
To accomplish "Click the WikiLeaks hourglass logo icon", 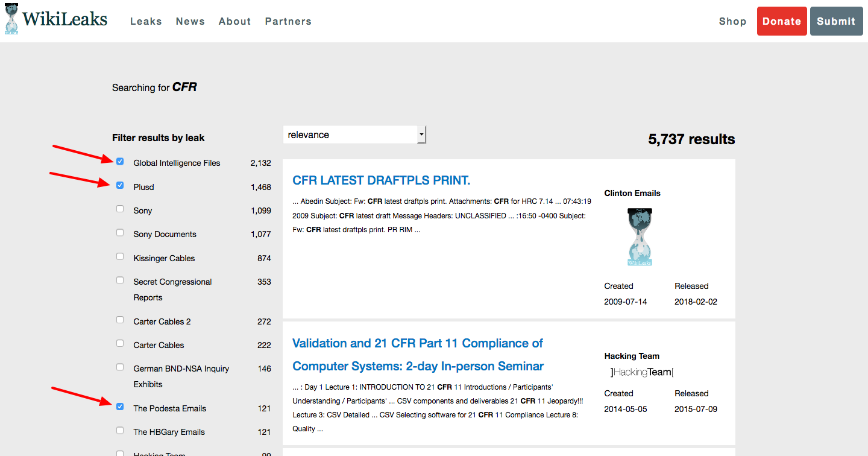I will coord(11,20).
